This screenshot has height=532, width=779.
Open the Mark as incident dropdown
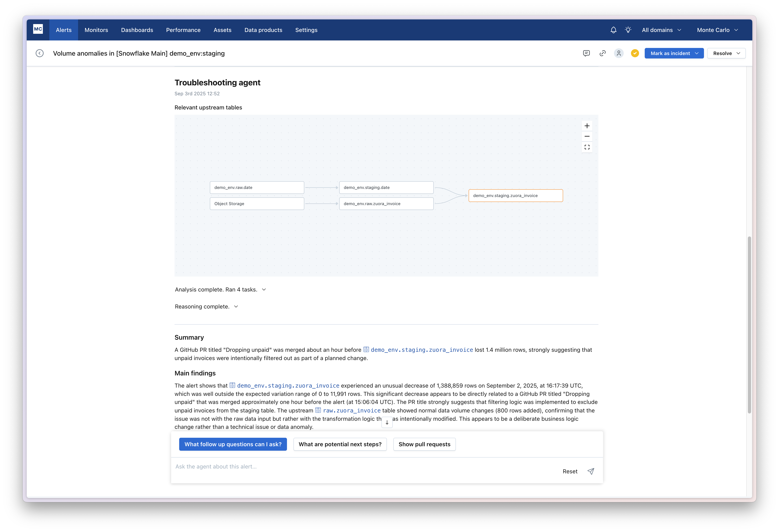[x=674, y=53]
